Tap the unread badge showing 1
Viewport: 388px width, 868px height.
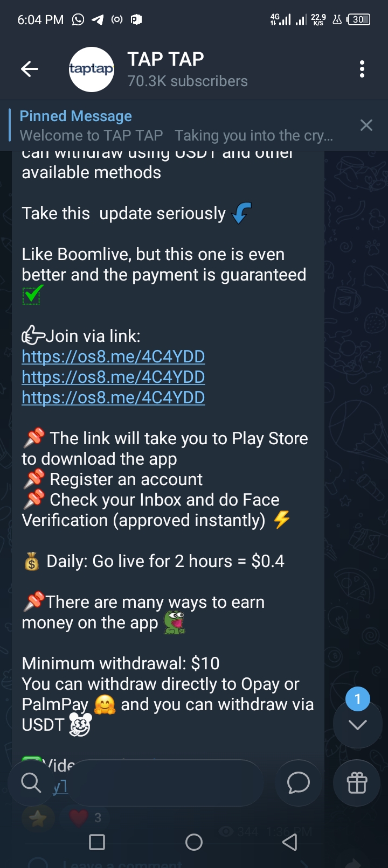(x=357, y=699)
